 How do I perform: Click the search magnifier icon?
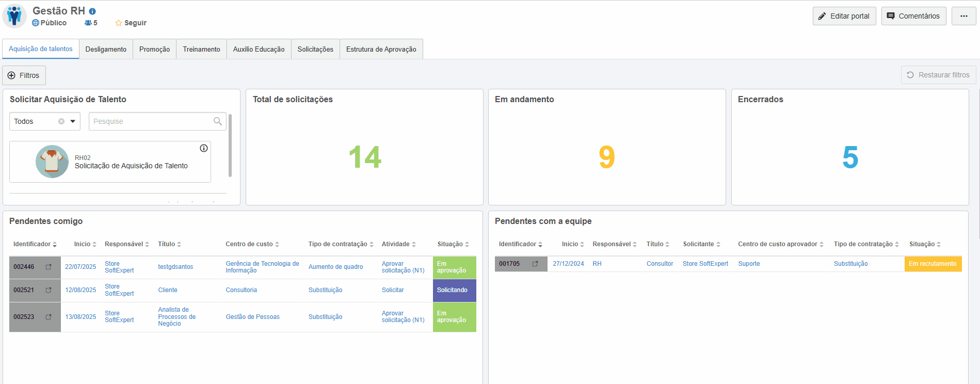click(218, 121)
